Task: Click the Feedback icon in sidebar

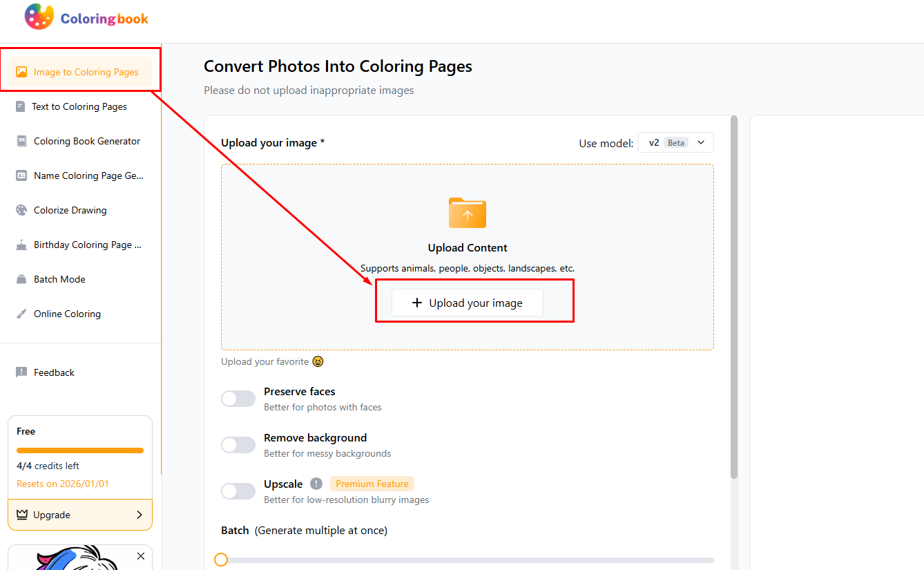Action: [x=21, y=372]
